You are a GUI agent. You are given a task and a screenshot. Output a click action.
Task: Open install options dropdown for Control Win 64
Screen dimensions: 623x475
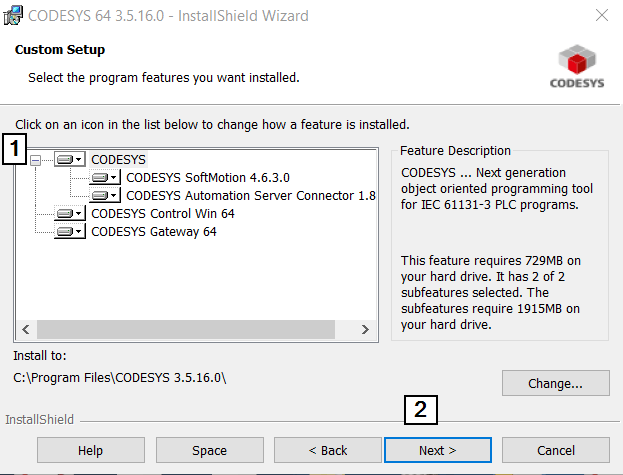pyautogui.click(x=79, y=214)
